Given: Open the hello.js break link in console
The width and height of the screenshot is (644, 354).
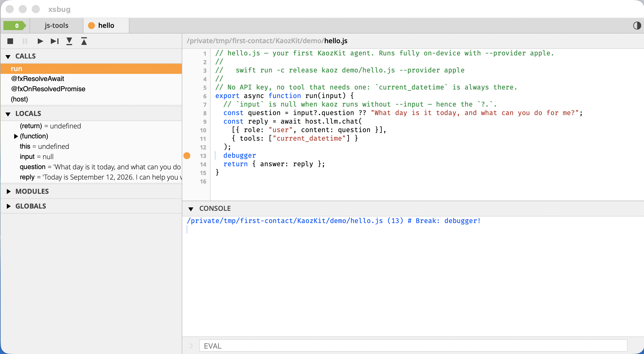Looking at the screenshot, I should (x=334, y=221).
